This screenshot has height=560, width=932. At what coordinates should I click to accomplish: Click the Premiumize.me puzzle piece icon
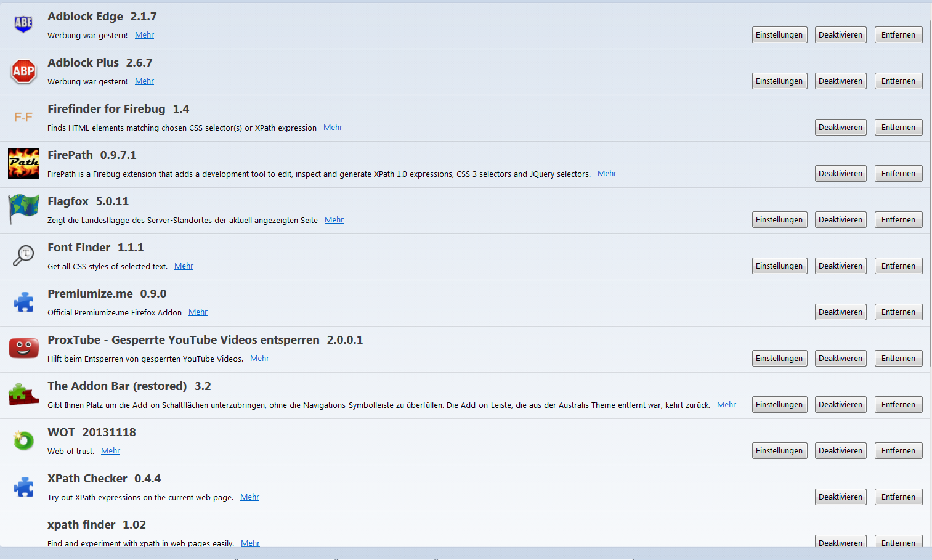(x=23, y=302)
